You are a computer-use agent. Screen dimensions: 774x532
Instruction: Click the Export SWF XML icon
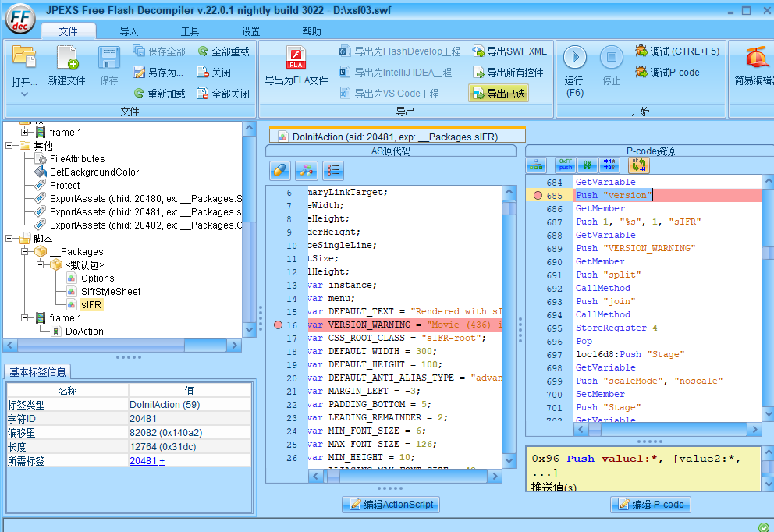(x=478, y=51)
